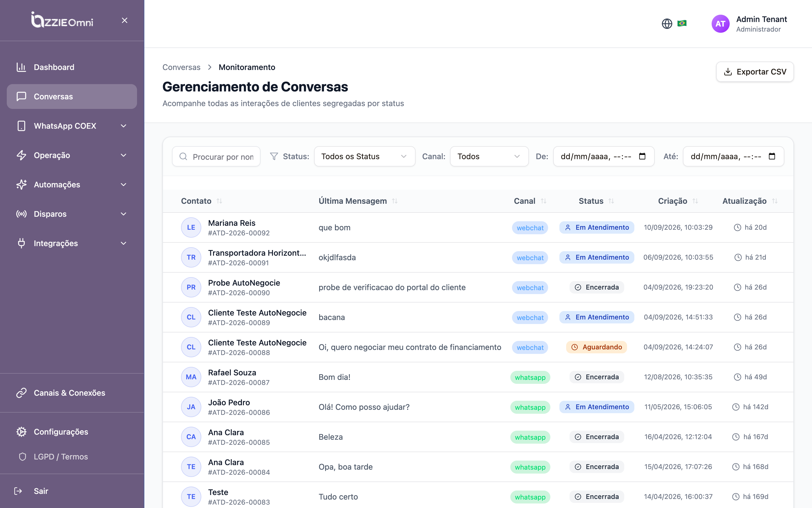Expand the Automações menu

pyautogui.click(x=72, y=185)
